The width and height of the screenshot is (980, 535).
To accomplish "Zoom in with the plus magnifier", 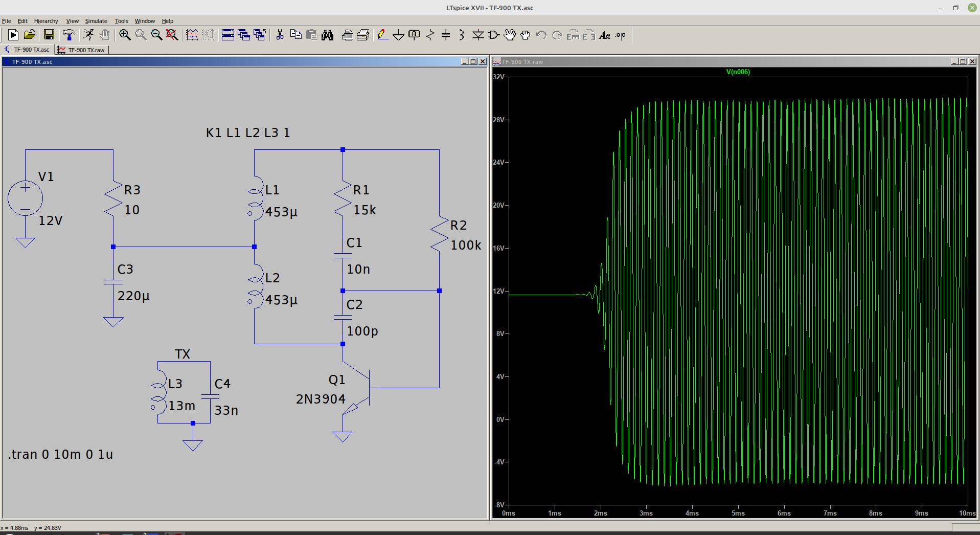I will pyautogui.click(x=125, y=35).
